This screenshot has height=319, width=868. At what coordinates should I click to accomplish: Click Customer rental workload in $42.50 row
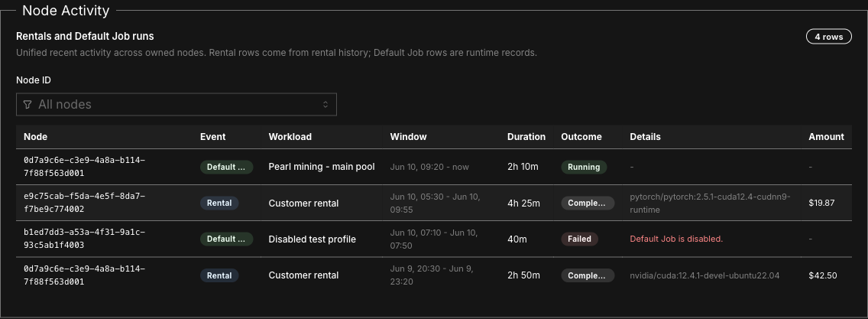point(303,275)
